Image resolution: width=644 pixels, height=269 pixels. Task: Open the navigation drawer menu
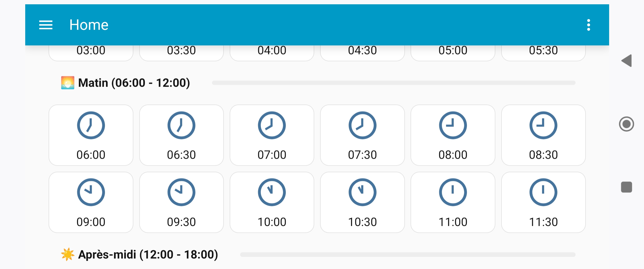coord(45,24)
